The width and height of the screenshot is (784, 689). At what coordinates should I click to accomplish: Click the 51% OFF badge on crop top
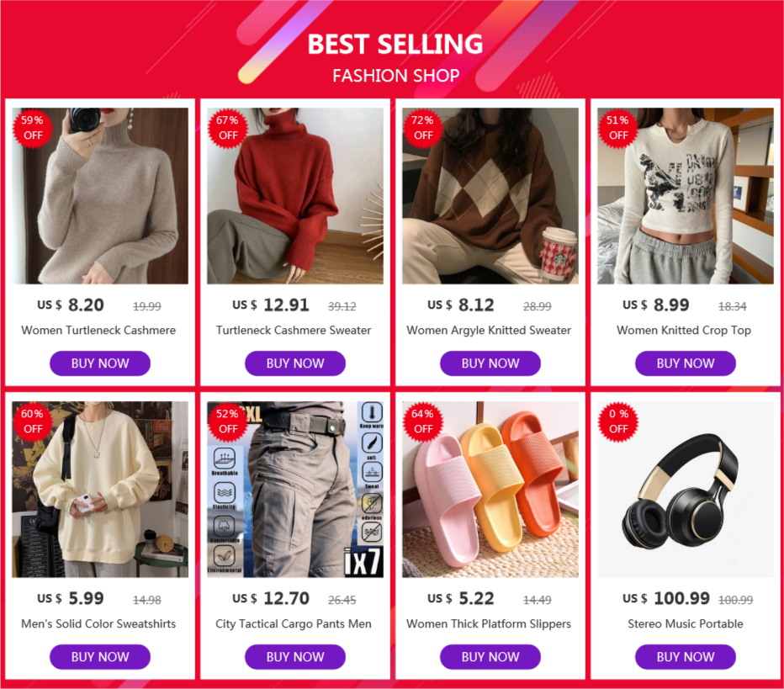[618, 128]
